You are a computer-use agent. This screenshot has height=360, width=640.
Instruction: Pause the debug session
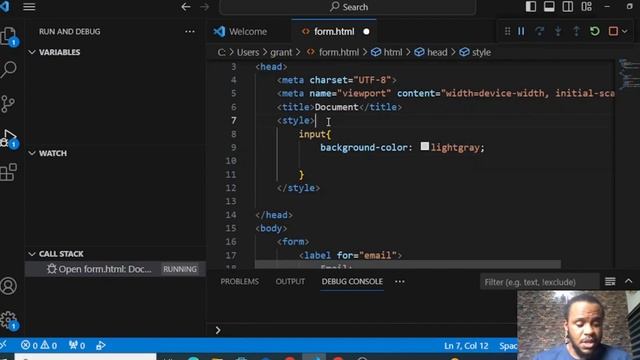(521, 31)
